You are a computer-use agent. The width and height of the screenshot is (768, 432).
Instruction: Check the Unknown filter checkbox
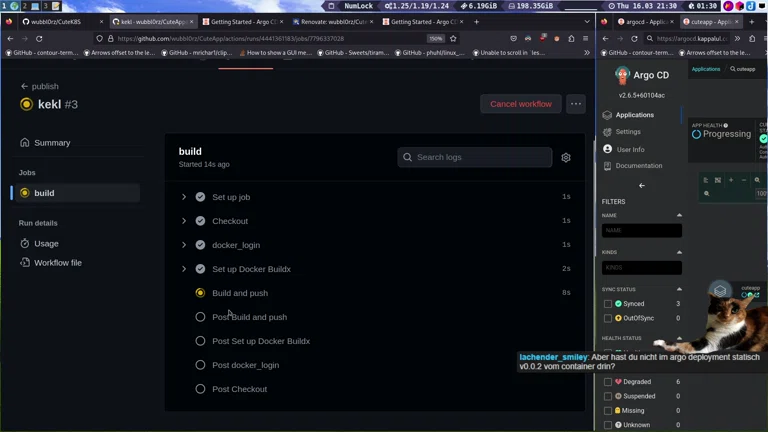point(608,425)
